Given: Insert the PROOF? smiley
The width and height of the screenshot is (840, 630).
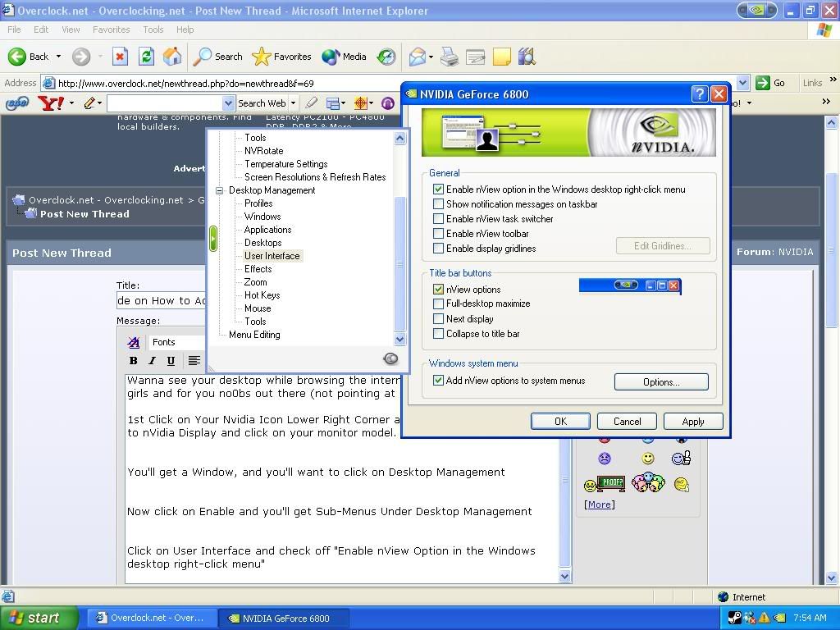Looking at the screenshot, I should (x=605, y=484).
